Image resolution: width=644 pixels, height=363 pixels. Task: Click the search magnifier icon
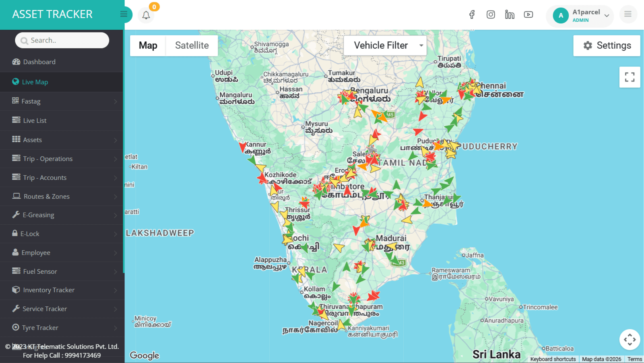click(24, 41)
